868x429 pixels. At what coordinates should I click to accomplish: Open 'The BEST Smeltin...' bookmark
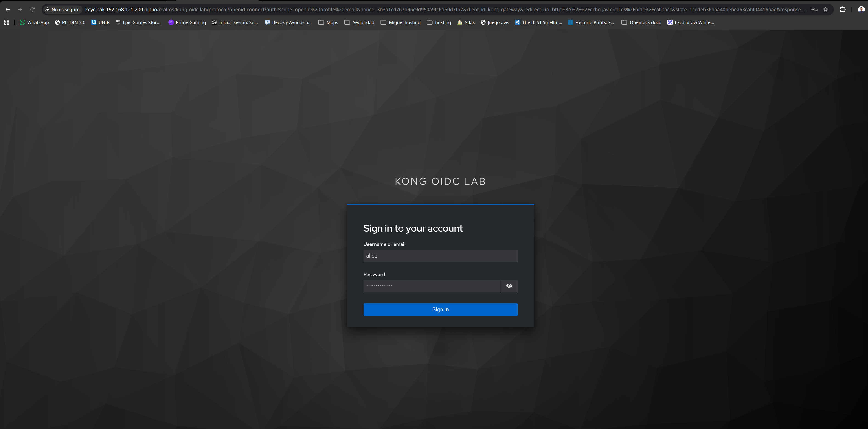[x=538, y=22]
